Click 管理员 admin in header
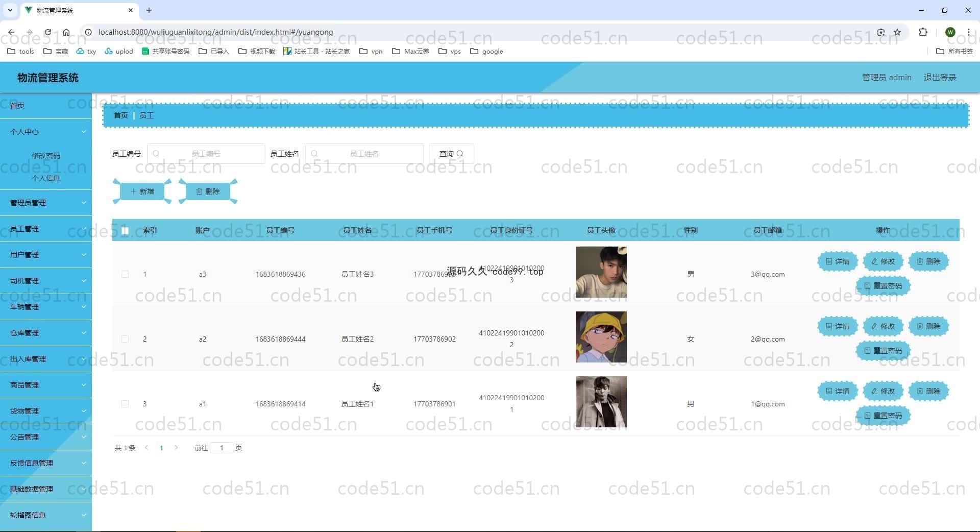This screenshot has width=980, height=532. [x=887, y=78]
